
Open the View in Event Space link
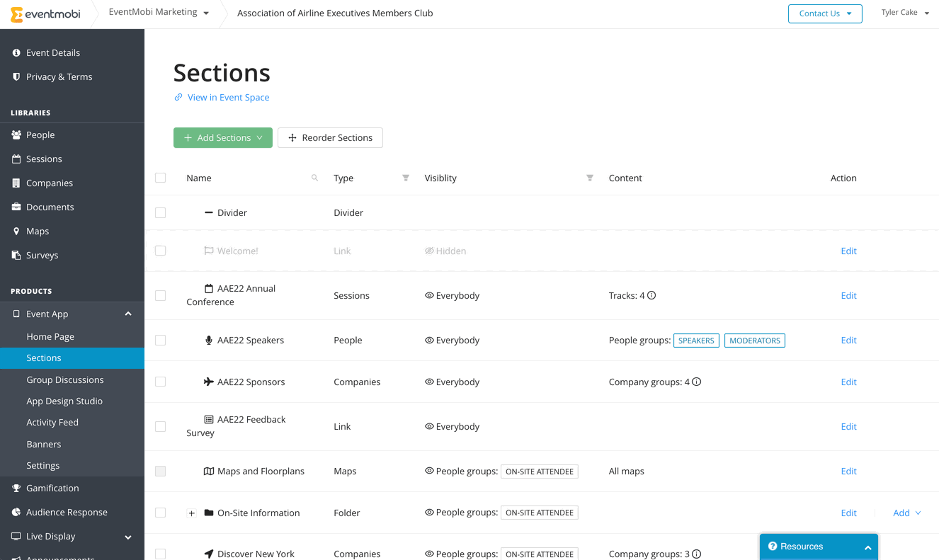click(228, 97)
